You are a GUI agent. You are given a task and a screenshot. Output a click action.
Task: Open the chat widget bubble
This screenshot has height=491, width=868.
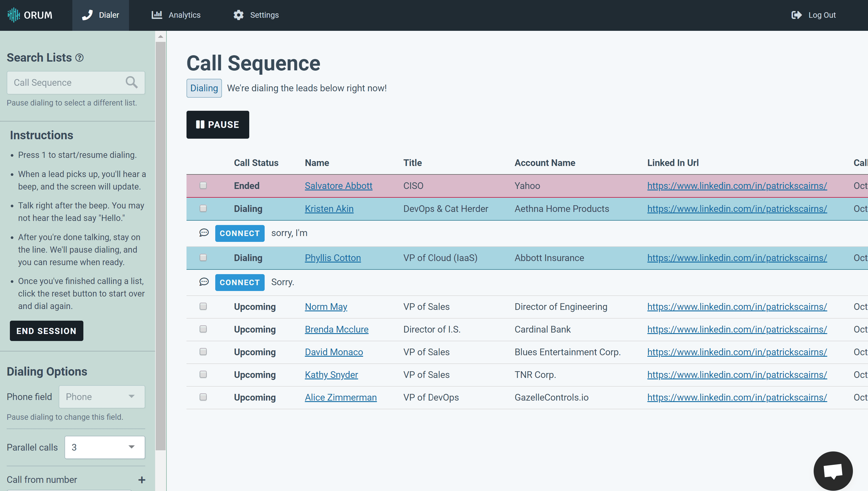point(833,471)
